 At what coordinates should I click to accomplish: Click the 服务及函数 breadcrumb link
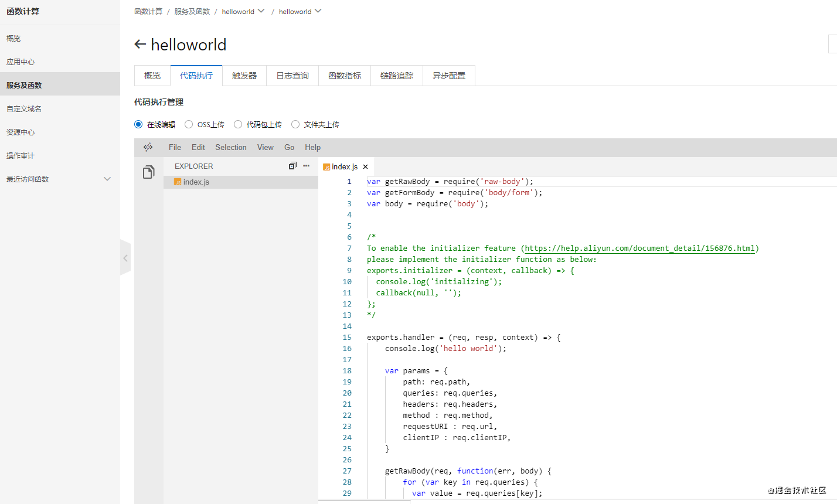192,11
